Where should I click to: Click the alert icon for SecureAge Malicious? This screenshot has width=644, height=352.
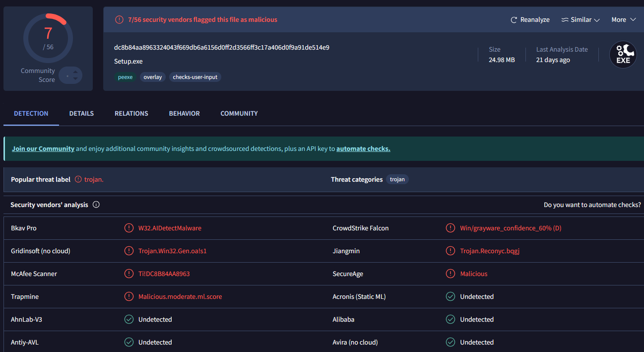451,274
